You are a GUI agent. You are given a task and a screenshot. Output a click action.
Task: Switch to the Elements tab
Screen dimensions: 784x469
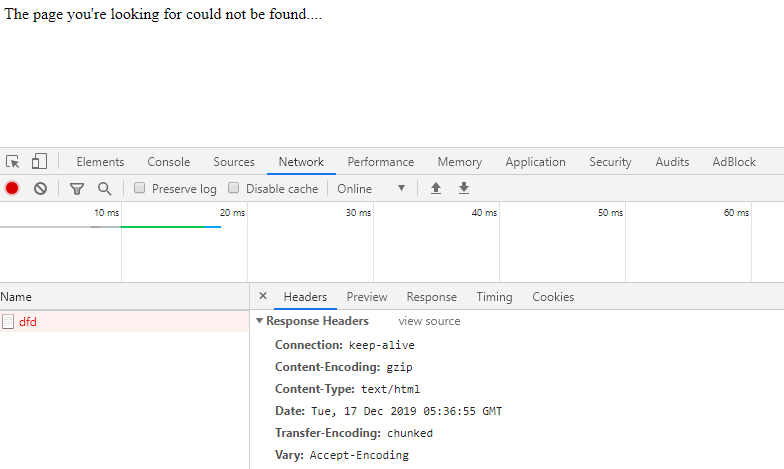[x=100, y=162]
